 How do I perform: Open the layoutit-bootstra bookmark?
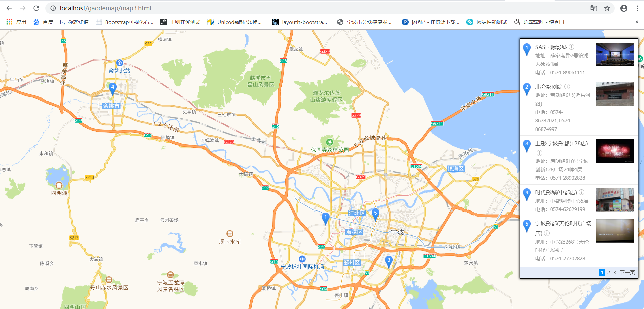click(x=299, y=22)
